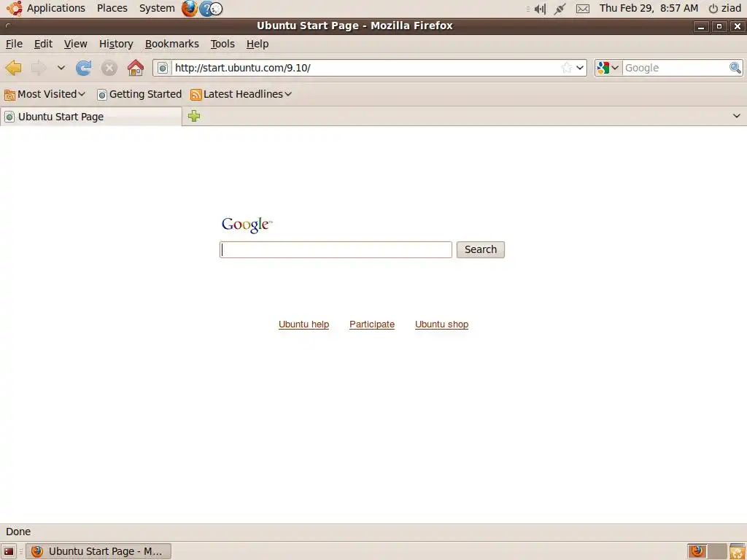Open the list all tabs dropdown
Viewport: 747px width, 560px height.
point(737,116)
